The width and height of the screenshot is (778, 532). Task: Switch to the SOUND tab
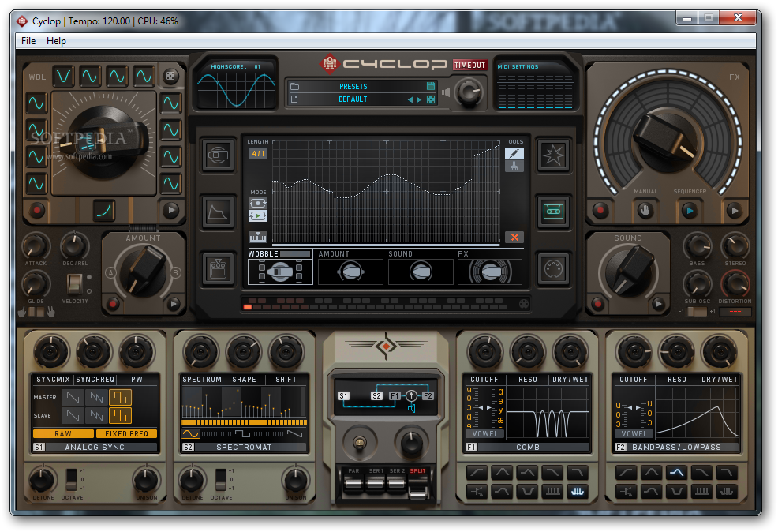tap(421, 267)
